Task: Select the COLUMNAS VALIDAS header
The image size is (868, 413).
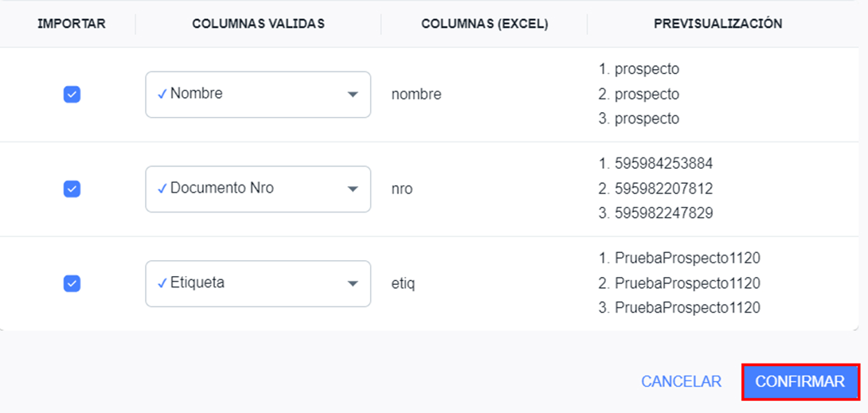Action: click(x=258, y=24)
